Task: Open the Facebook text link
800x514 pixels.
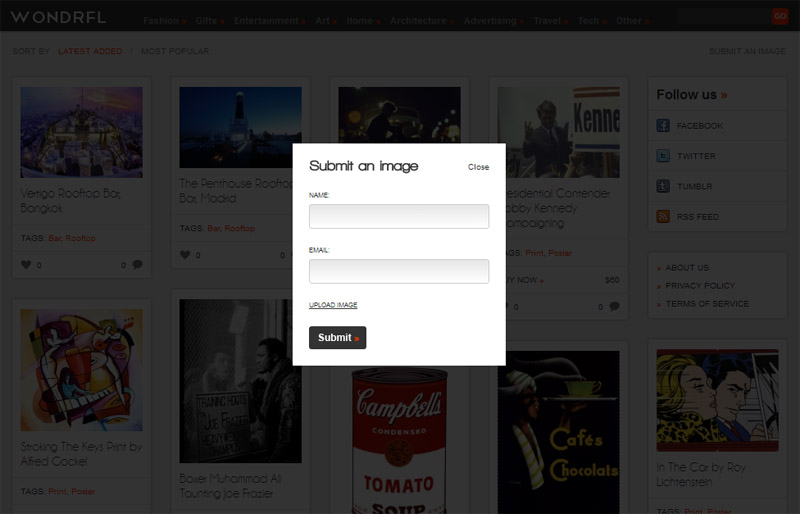Action: 699,126
